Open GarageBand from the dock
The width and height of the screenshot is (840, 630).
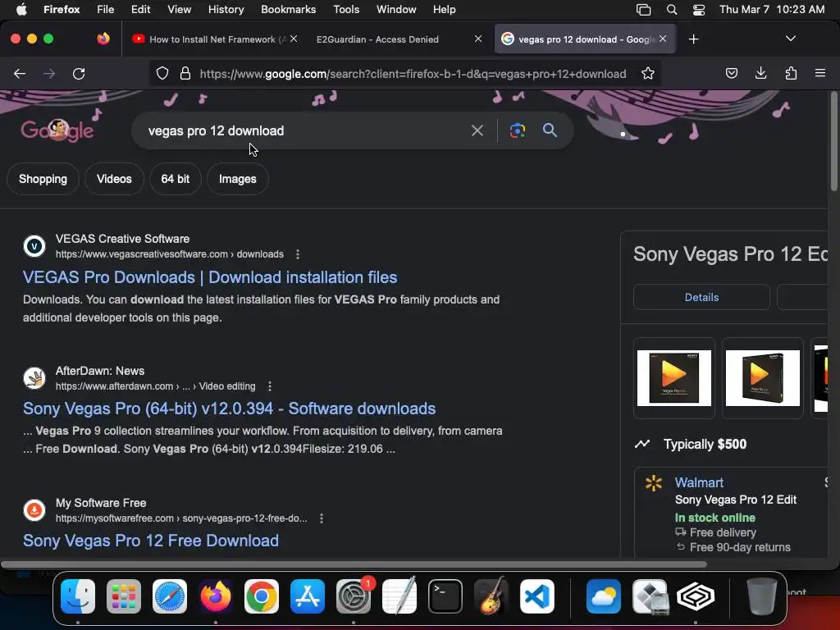[491, 596]
